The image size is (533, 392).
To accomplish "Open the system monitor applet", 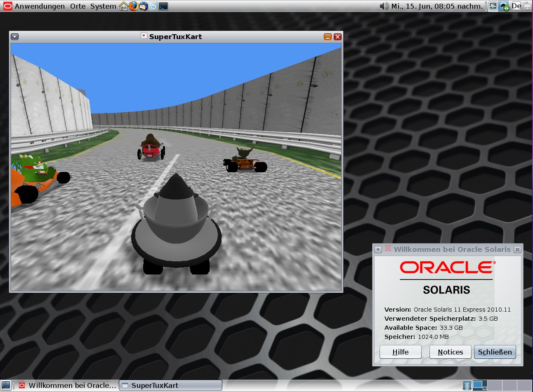I will (x=493, y=6).
